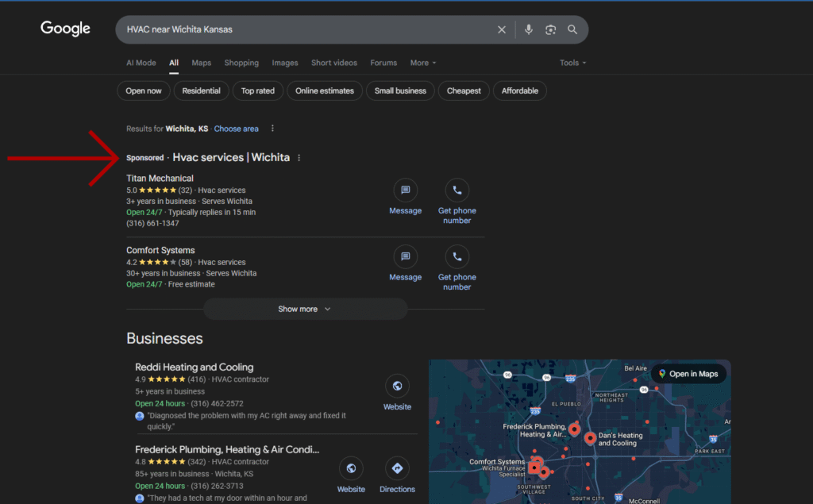This screenshot has width=813, height=504.
Task: Toggle the Cheapest filter chip
Action: 464,90
